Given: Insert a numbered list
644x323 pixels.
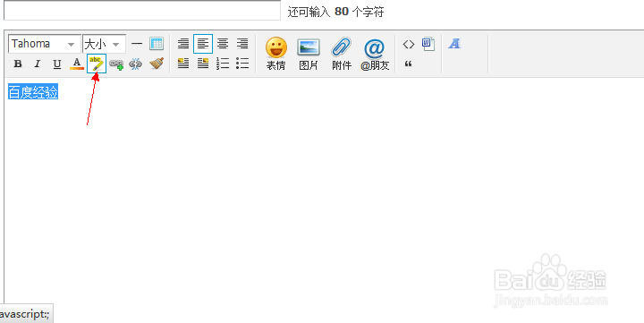Looking at the screenshot, I should point(223,64).
